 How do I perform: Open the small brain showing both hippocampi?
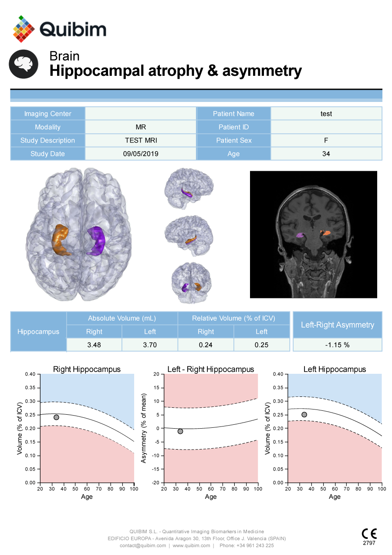pos(191,283)
